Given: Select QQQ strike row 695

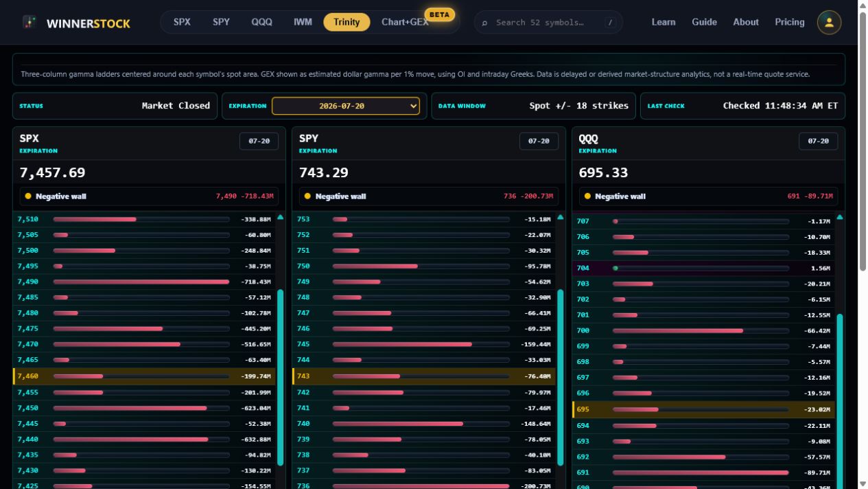Looking at the screenshot, I should [703, 409].
